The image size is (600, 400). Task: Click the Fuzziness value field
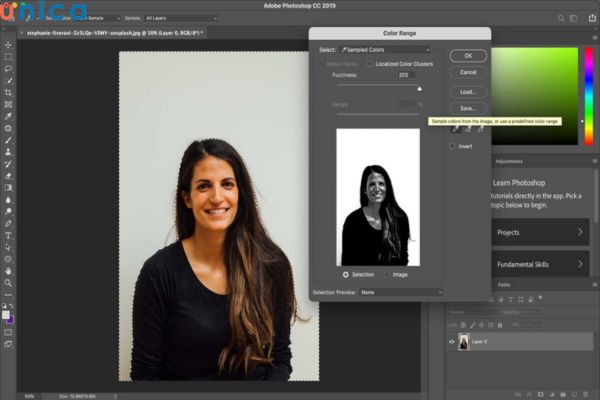[x=406, y=75]
